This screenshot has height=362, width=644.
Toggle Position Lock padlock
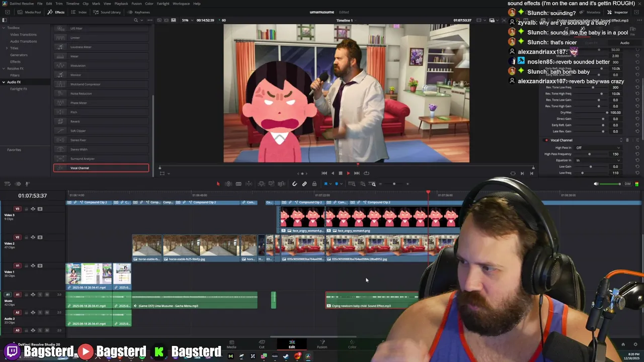(314, 184)
